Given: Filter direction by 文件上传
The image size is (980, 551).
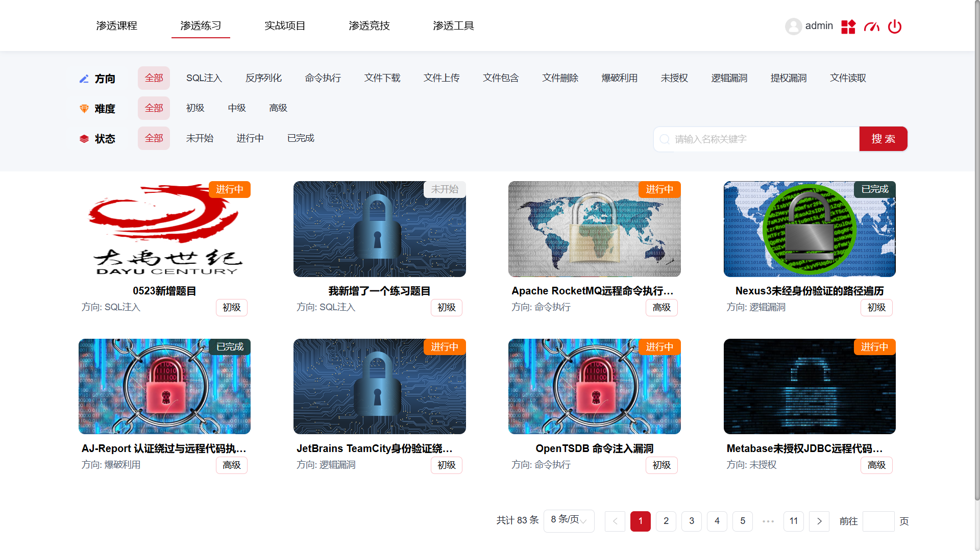Looking at the screenshot, I should (442, 78).
